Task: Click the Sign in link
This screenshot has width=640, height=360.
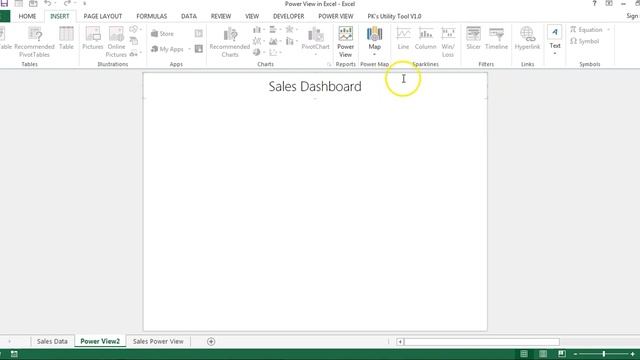Action: pyautogui.click(x=633, y=16)
